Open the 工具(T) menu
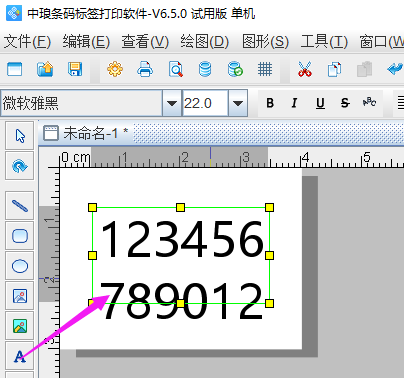 (x=324, y=42)
